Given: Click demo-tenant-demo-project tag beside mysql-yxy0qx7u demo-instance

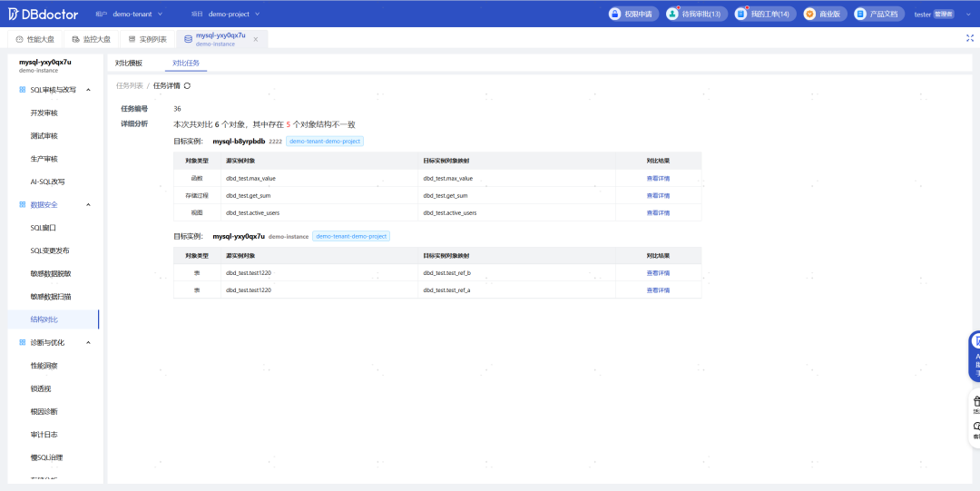Looking at the screenshot, I should click(350, 237).
